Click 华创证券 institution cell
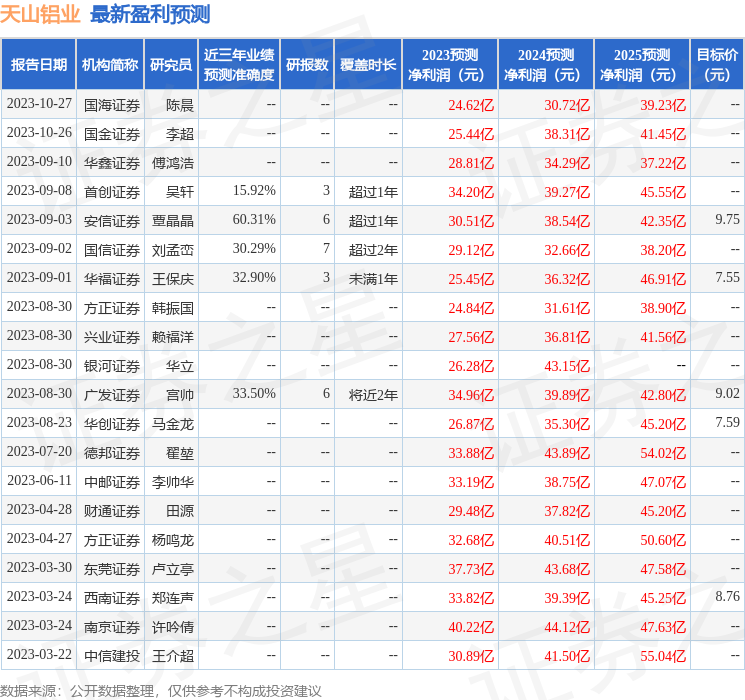745x700 pixels. [x=112, y=424]
